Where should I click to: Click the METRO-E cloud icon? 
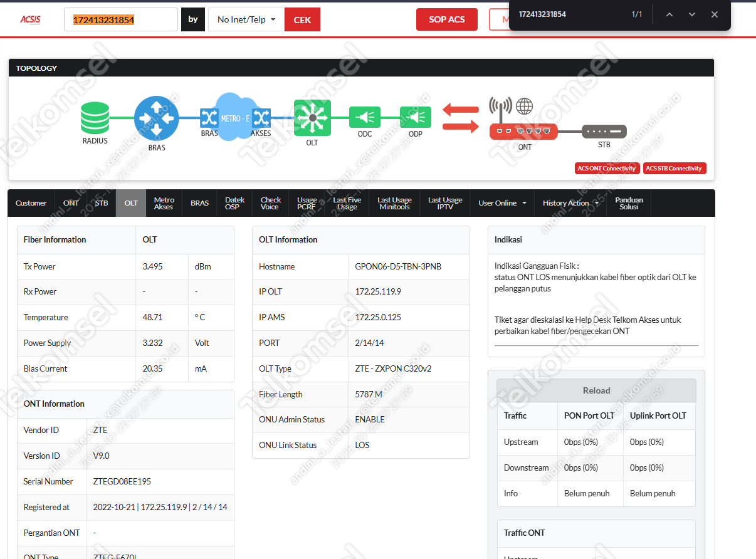pyautogui.click(x=235, y=116)
